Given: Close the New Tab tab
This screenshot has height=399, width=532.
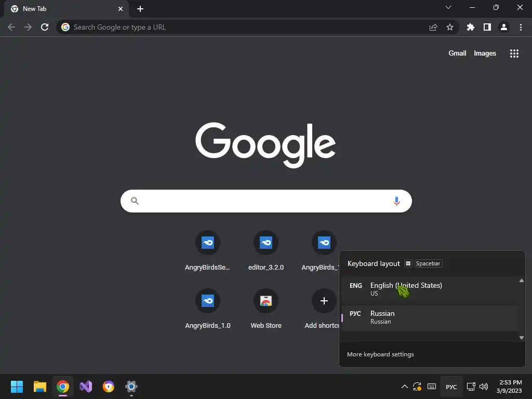Looking at the screenshot, I should coord(121,9).
